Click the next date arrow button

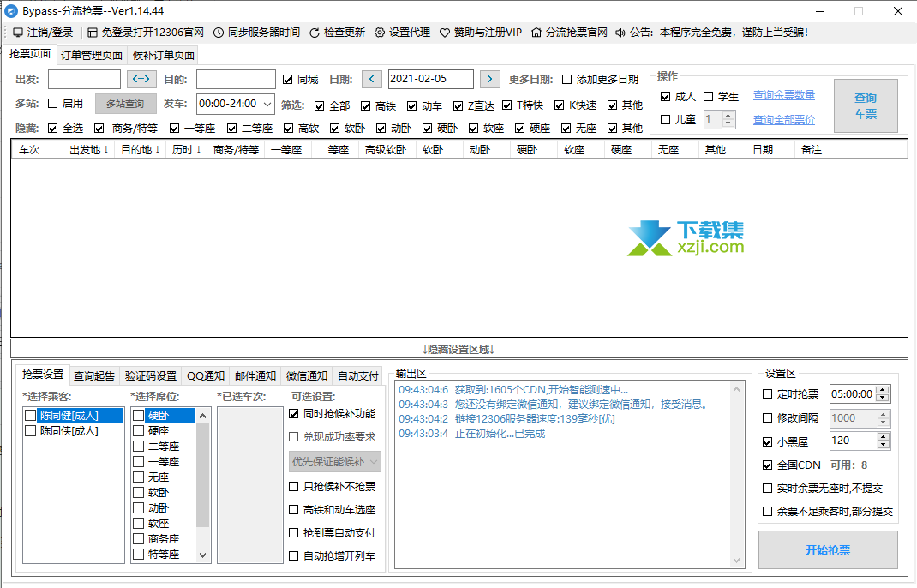pos(489,79)
